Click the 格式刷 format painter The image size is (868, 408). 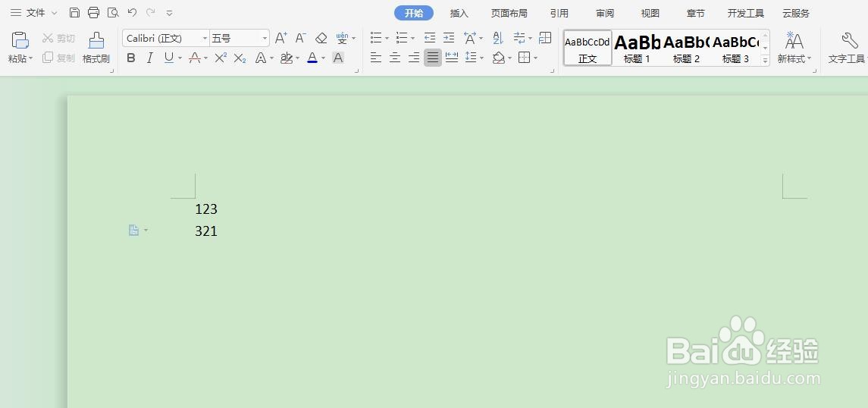click(96, 48)
